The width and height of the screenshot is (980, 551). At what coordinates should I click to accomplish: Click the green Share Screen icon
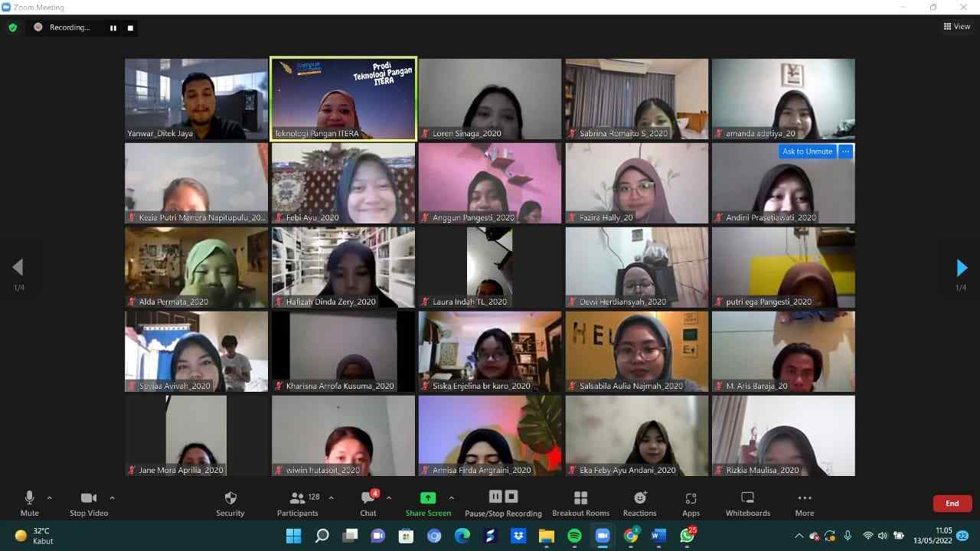428,498
